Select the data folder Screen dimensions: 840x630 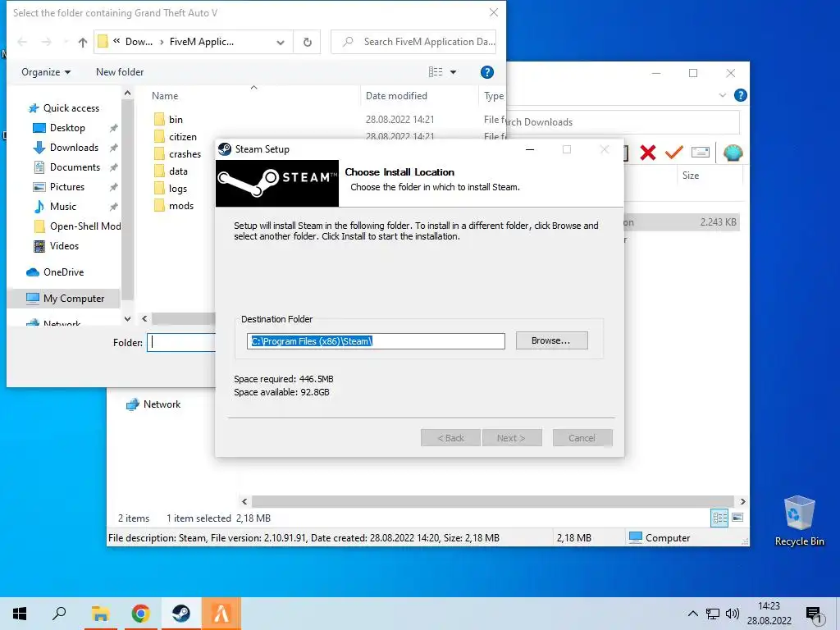point(178,171)
